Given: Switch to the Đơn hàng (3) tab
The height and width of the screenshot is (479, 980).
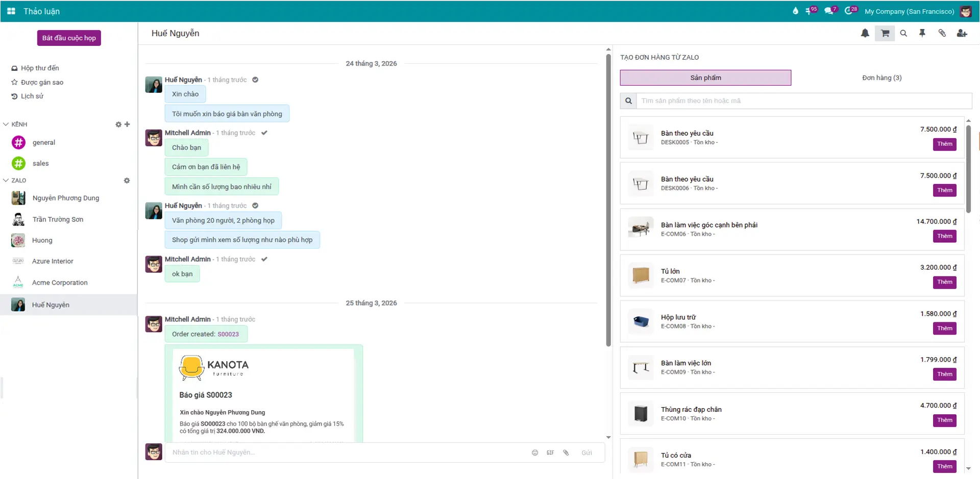Looking at the screenshot, I should pyautogui.click(x=881, y=78).
